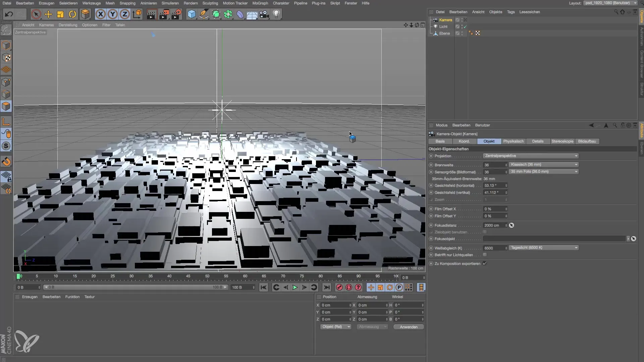Select Ebene object in manager
Screen dimensions: 644x362
click(x=444, y=33)
